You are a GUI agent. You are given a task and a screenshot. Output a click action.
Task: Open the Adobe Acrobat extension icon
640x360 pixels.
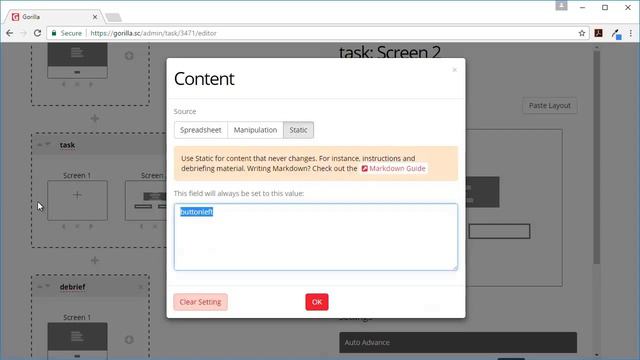tap(598, 33)
